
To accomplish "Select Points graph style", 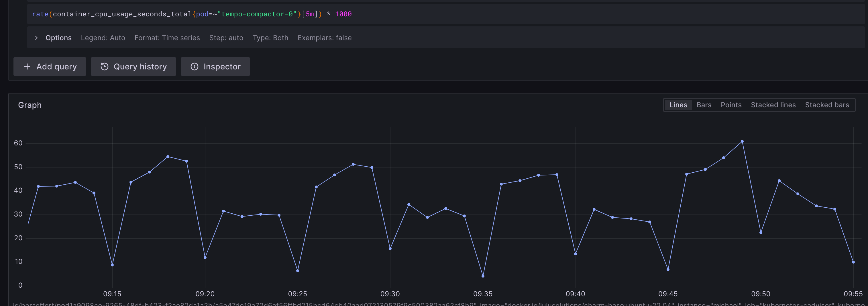I will tap(731, 105).
